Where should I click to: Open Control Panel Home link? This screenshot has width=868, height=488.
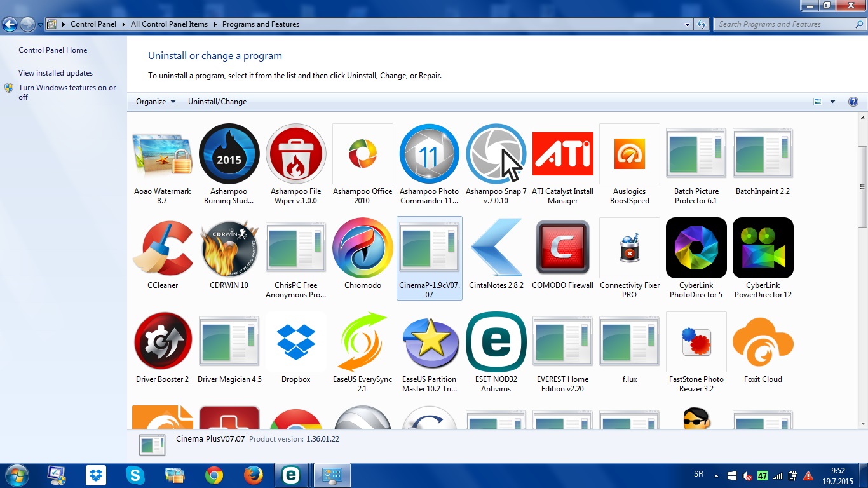coord(53,50)
